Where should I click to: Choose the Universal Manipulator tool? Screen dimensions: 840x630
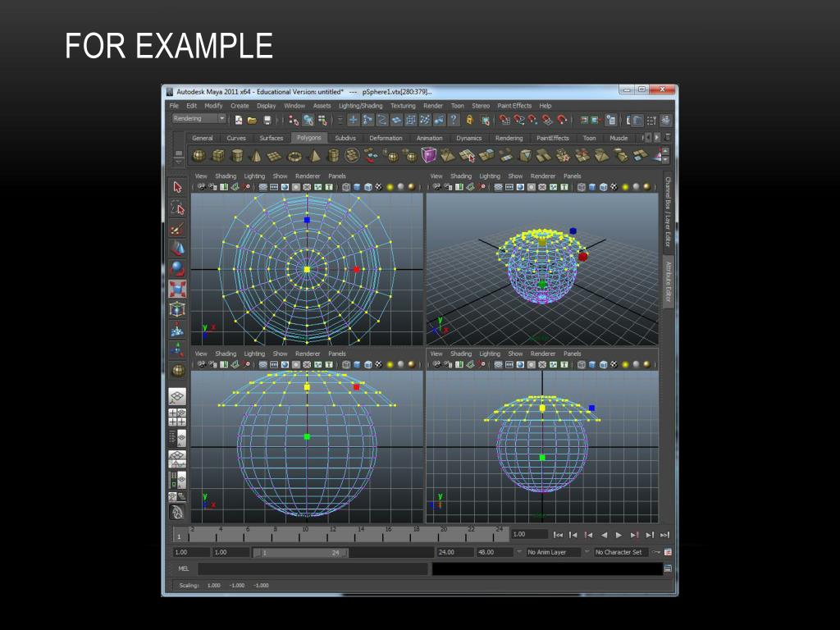(x=177, y=309)
